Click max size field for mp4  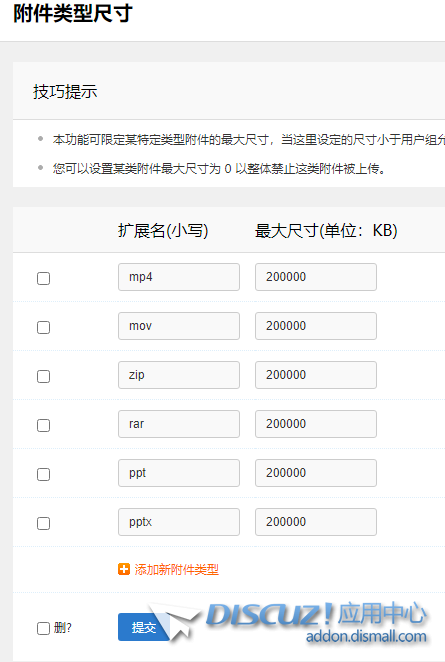coord(316,277)
